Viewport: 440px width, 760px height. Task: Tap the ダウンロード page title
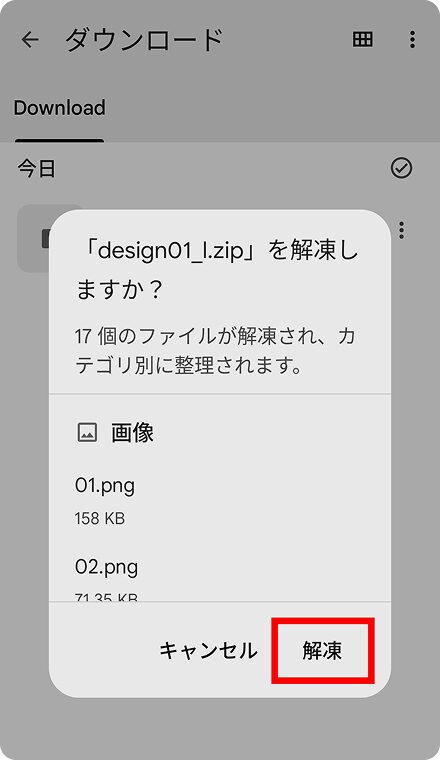tap(144, 40)
